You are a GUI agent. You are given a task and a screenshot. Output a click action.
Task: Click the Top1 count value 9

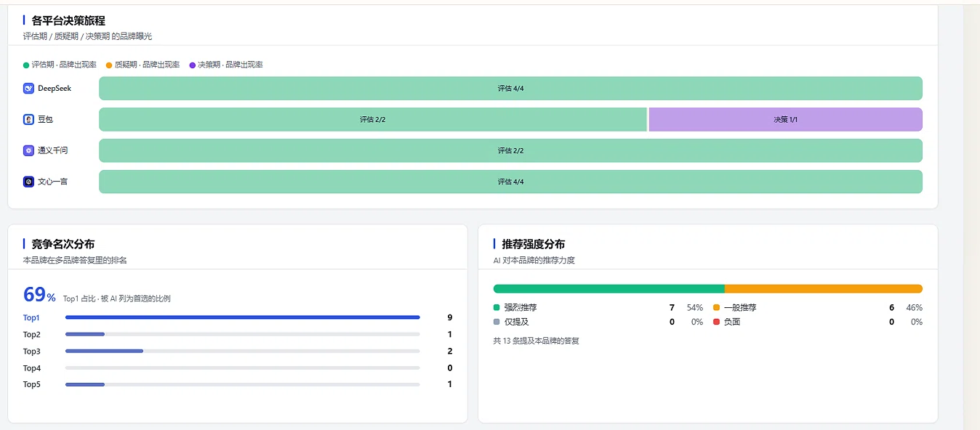[x=450, y=317]
